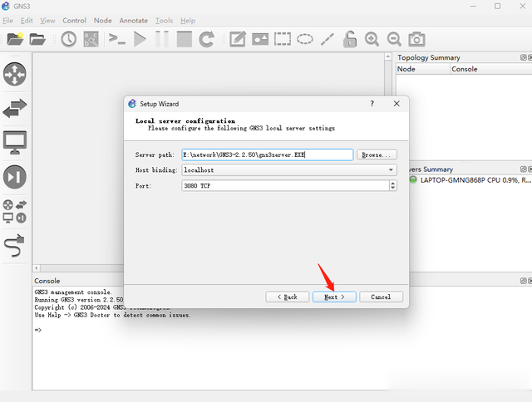532x402 pixels.
Task: Open console connect to all nodes
Action: pos(116,39)
